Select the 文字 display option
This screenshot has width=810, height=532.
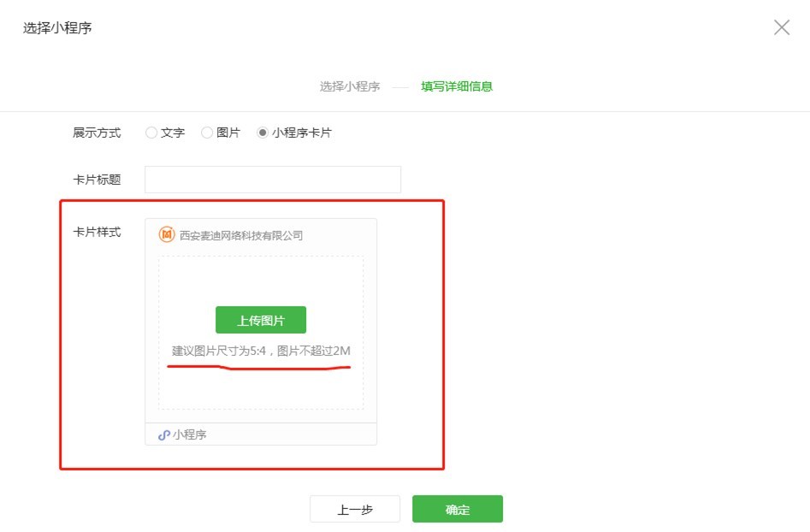coord(151,133)
